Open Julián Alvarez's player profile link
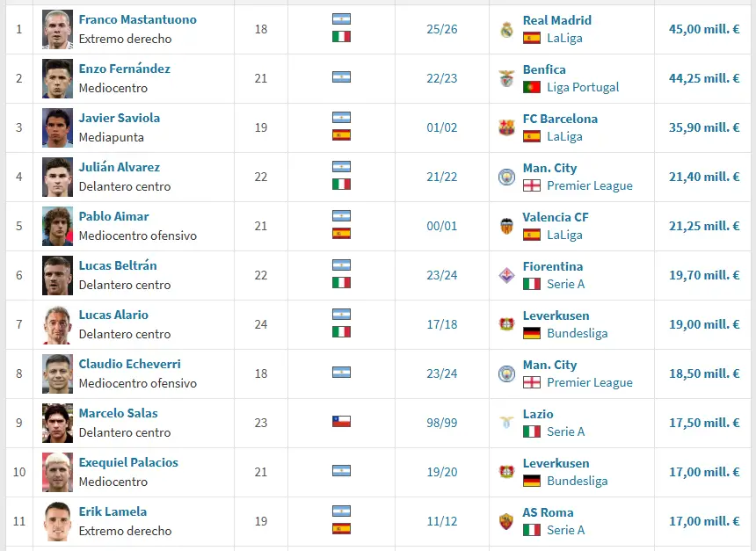The width and height of the screenshot is (756, 551). tap(119, 167)
